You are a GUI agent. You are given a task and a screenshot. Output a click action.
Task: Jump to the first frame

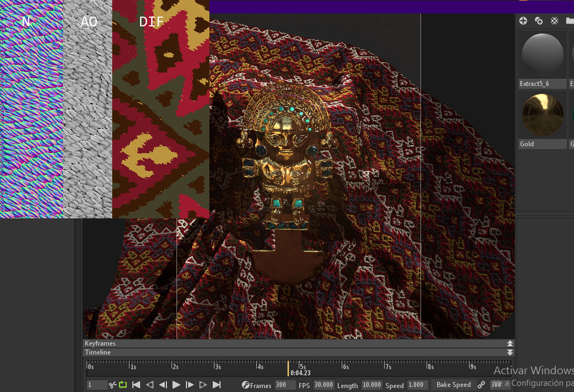click(136, 385)
